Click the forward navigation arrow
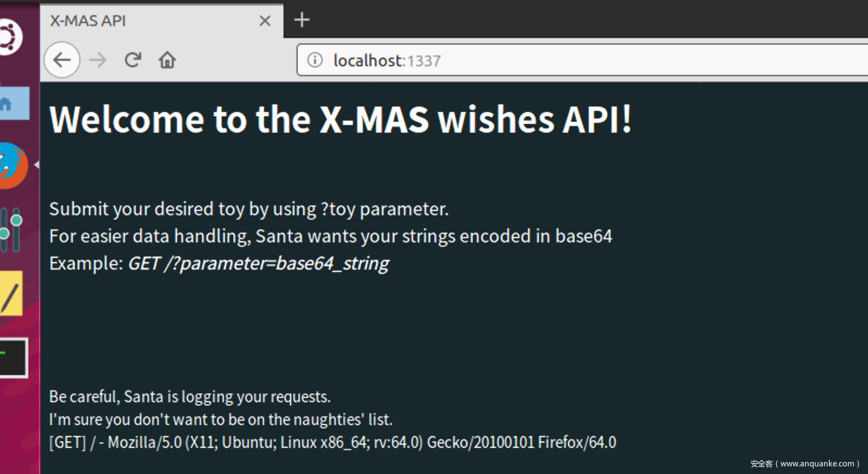Viewport: 868px width, 474px height. pos(98,60)
